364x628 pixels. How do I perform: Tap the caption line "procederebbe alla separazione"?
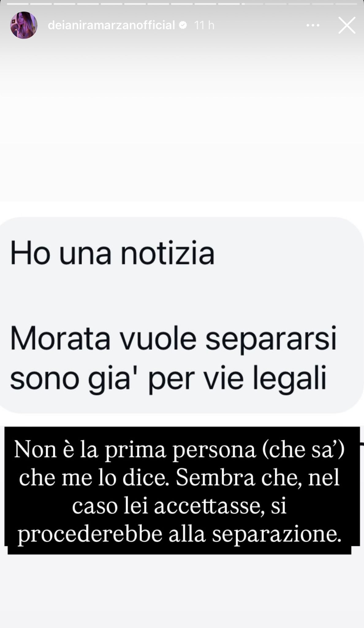[179, 534]
